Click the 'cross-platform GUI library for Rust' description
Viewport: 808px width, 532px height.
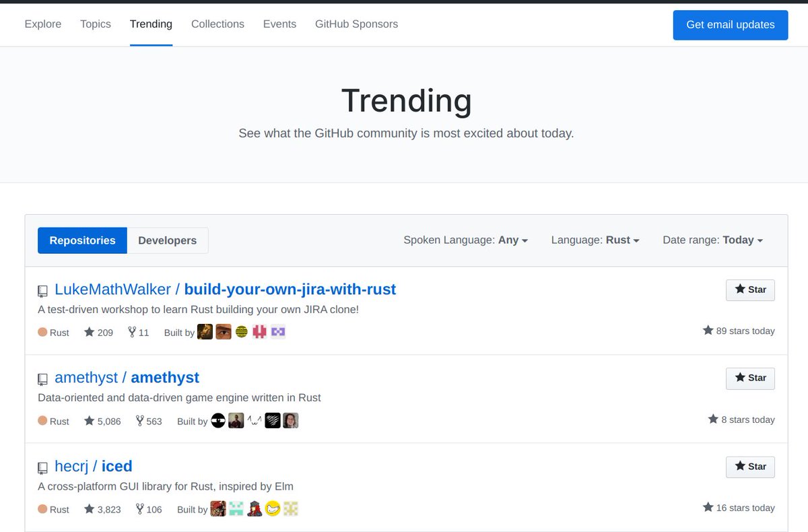coord(166,486)
